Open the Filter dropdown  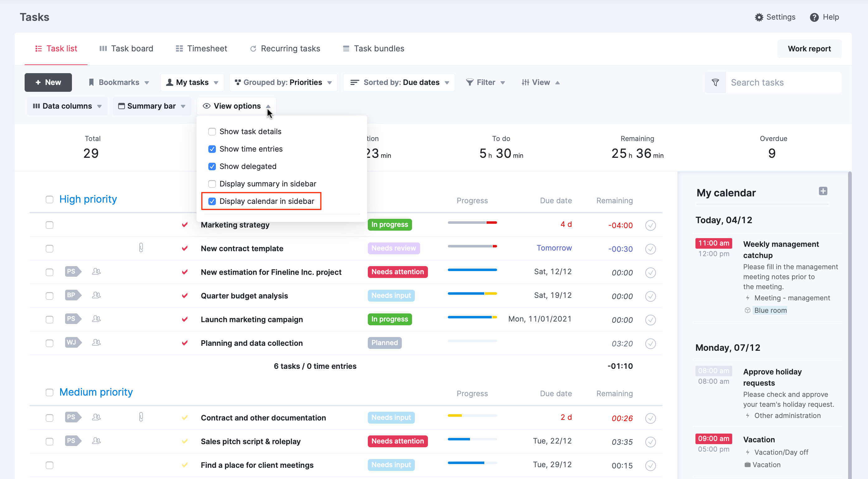click(485, 82)
